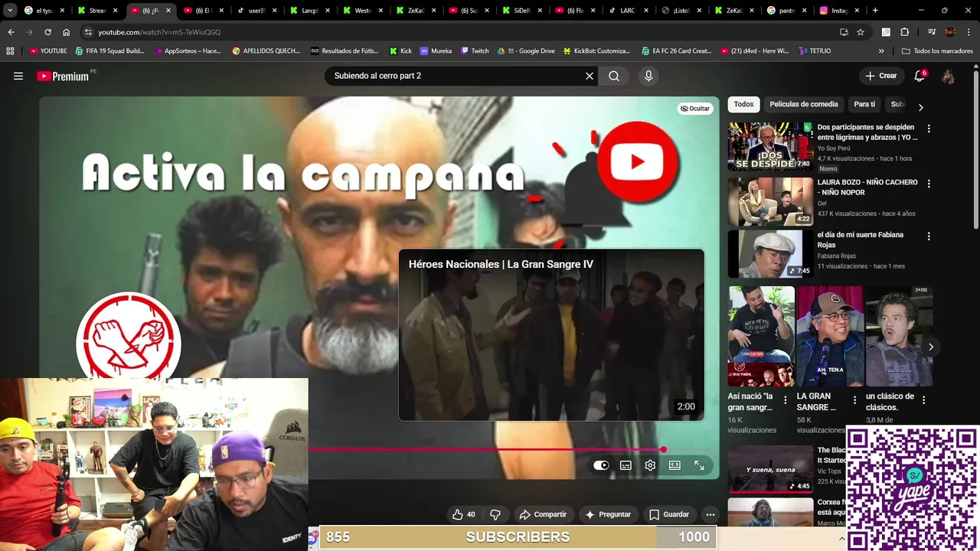Expand the bookmarks overflow chevron
This screenshot has width=980, height=551.
881,51
